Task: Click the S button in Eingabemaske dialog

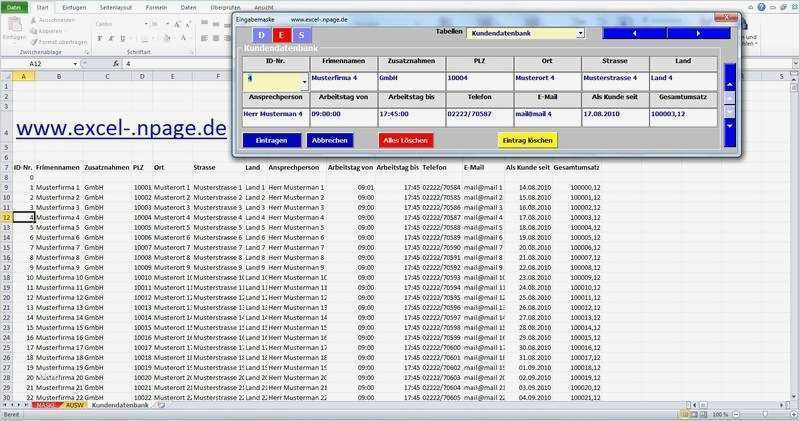Action: click(302, 35)
